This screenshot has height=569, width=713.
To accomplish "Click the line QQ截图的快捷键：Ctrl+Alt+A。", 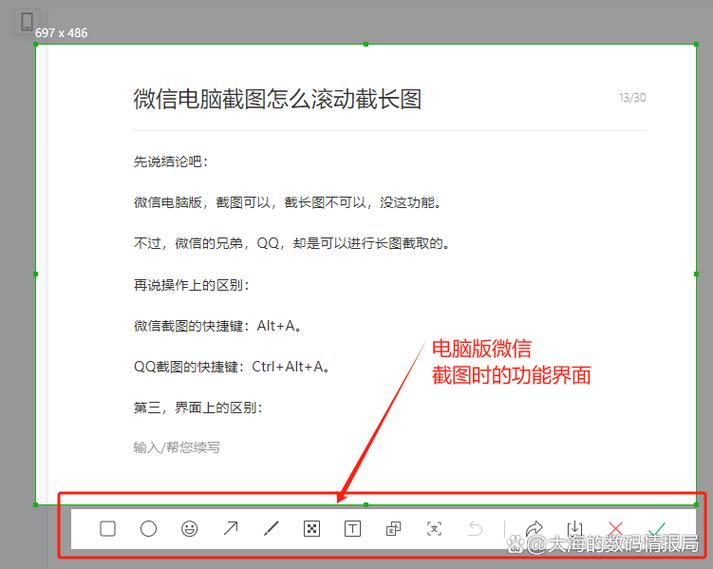I will tap(231, 367).
